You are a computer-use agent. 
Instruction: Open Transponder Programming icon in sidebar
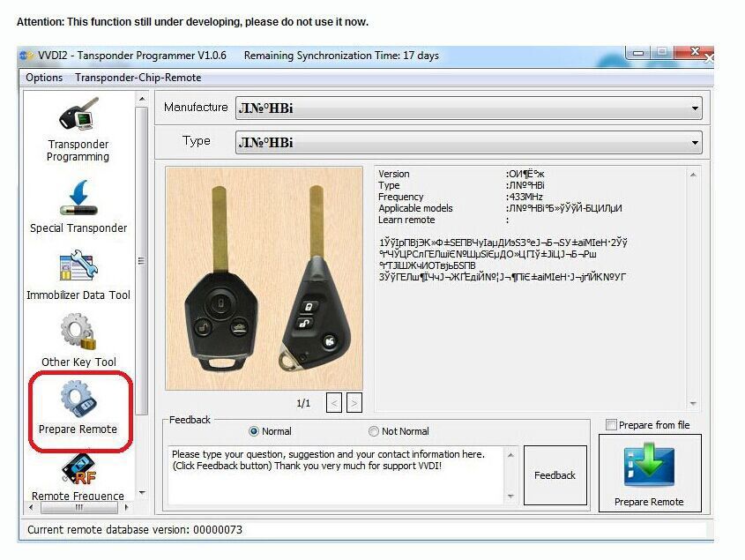pos(78,129)
